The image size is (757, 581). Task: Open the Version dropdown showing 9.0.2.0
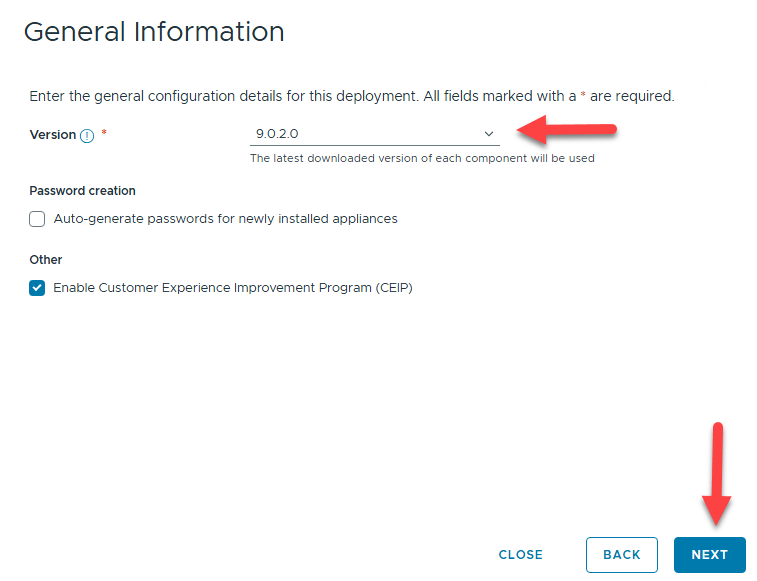click(x=373, y=134)
